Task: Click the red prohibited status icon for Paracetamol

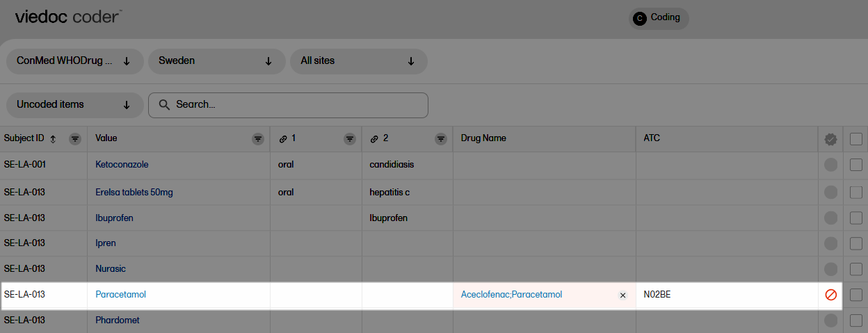Action: coord(830,295)
